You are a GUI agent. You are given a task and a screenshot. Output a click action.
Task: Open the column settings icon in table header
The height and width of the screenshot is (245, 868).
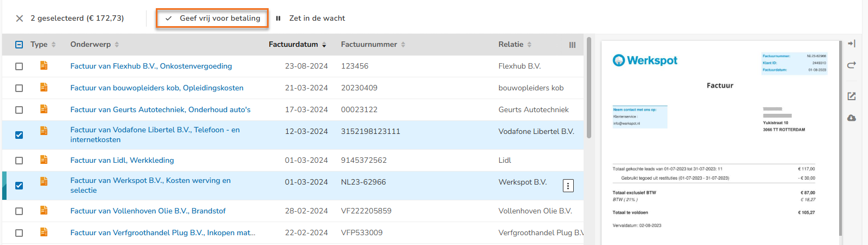click(x=572, y=45)
